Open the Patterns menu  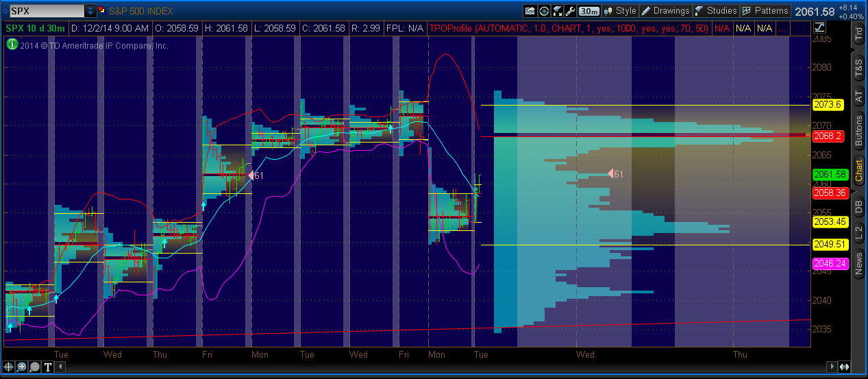(765, 11)
